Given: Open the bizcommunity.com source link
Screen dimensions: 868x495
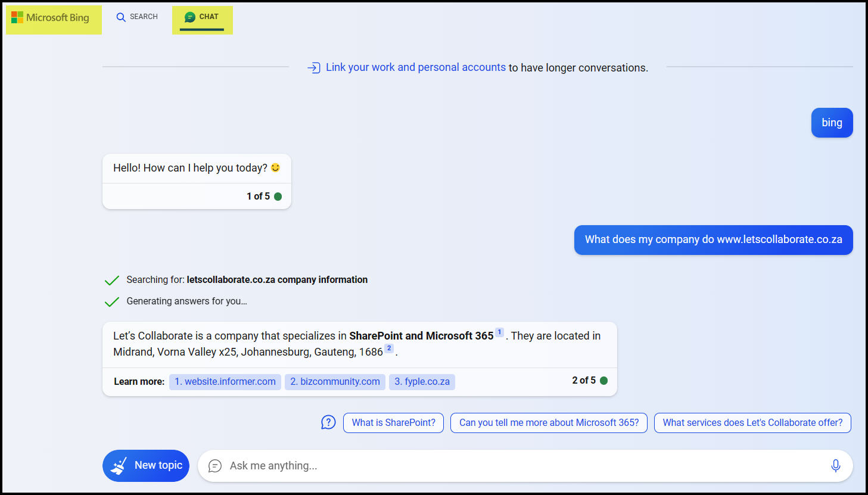Looking at the screenshot, I should [335, 382].
